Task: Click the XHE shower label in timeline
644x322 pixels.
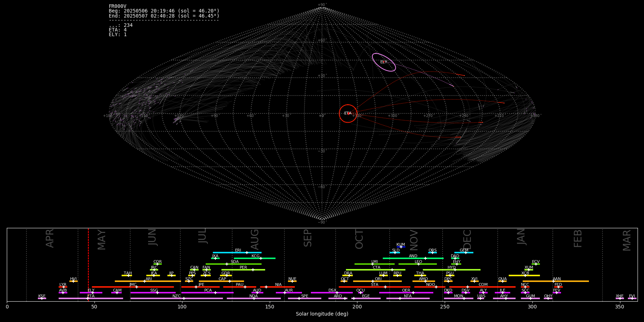Action: click(x=620, y=296)
